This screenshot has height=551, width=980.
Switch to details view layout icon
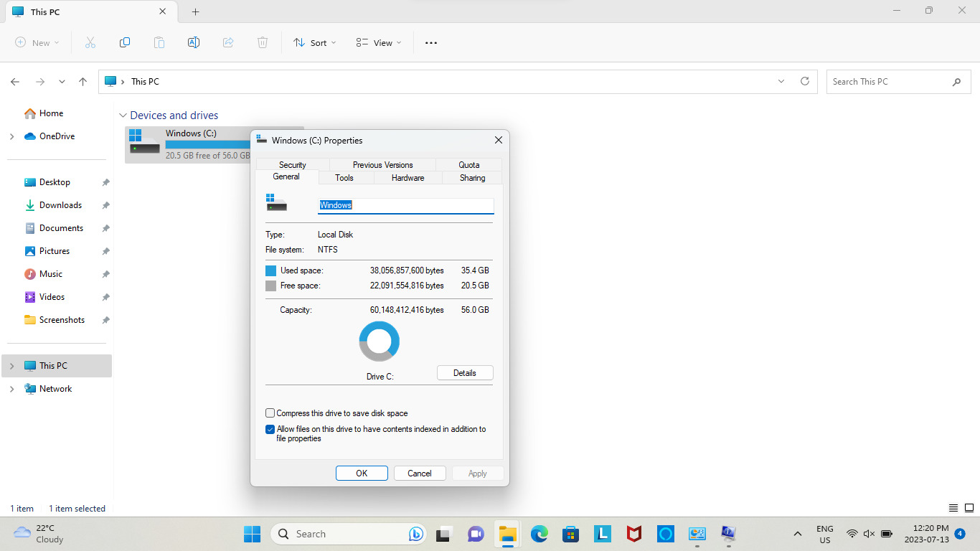[x=953, y=508]
